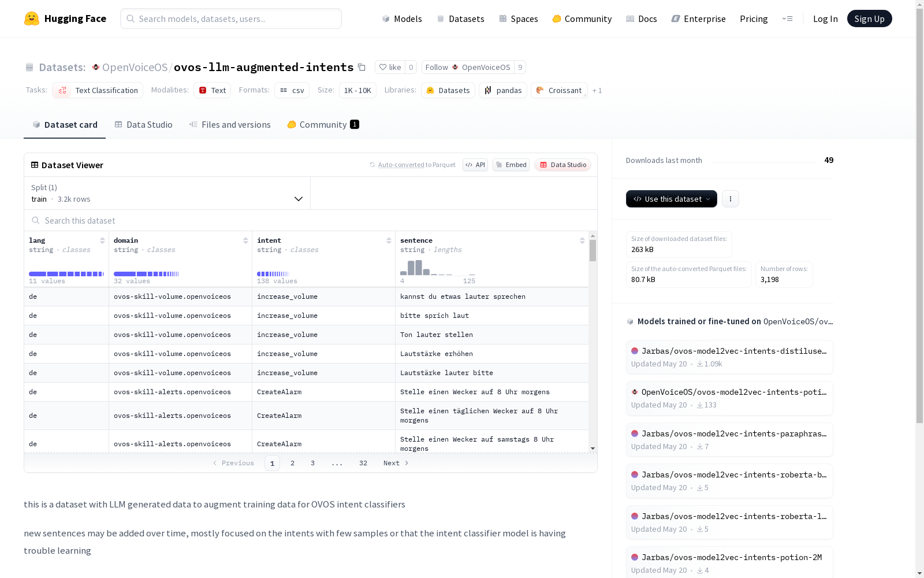This screenshot has width=924, height=578.
Task: Open the Docs navigation item
Action: (641, 18)
